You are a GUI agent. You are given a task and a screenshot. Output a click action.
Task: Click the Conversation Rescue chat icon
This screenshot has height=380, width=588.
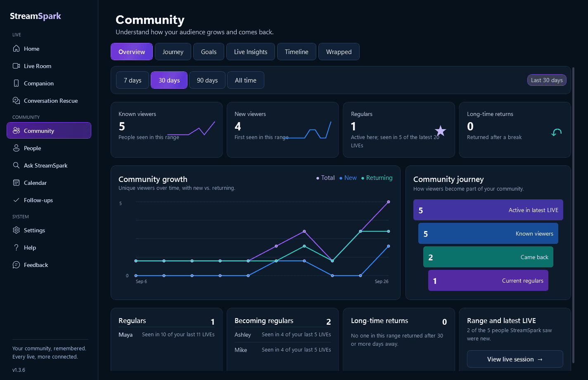(x=17, y=101)
